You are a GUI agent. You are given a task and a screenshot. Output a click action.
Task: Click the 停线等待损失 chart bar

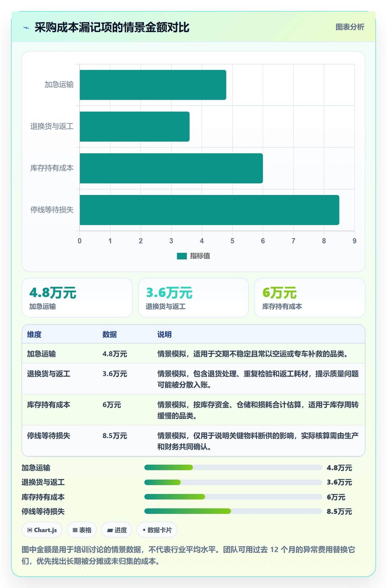[209, 210]
